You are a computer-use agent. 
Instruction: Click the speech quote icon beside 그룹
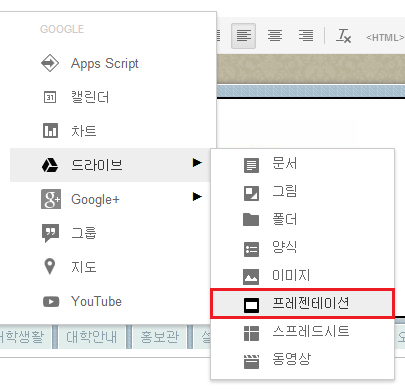click(50, 233)
